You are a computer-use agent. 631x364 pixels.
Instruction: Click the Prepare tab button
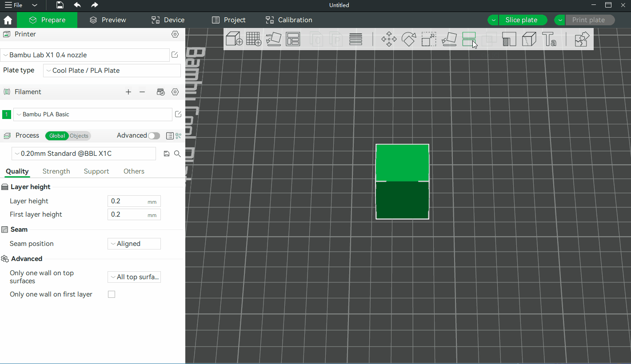(x=47, y=20)
